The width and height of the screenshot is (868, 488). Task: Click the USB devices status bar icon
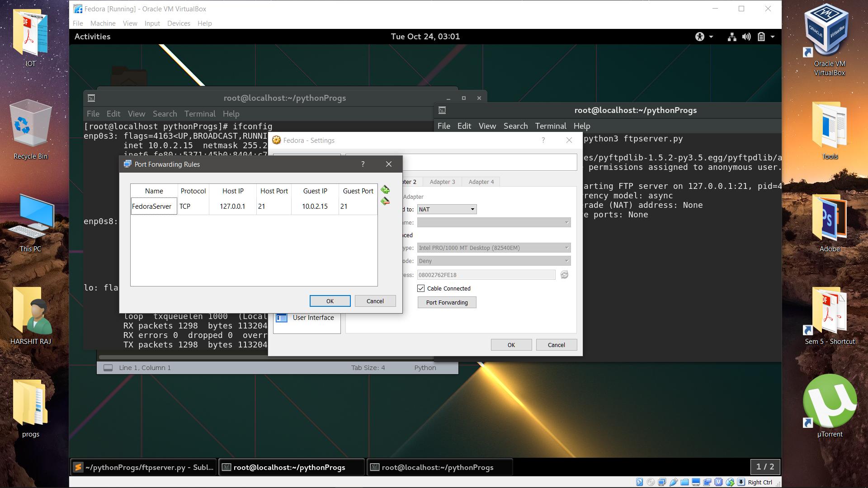pyautogui.click(x=674, y=482)
